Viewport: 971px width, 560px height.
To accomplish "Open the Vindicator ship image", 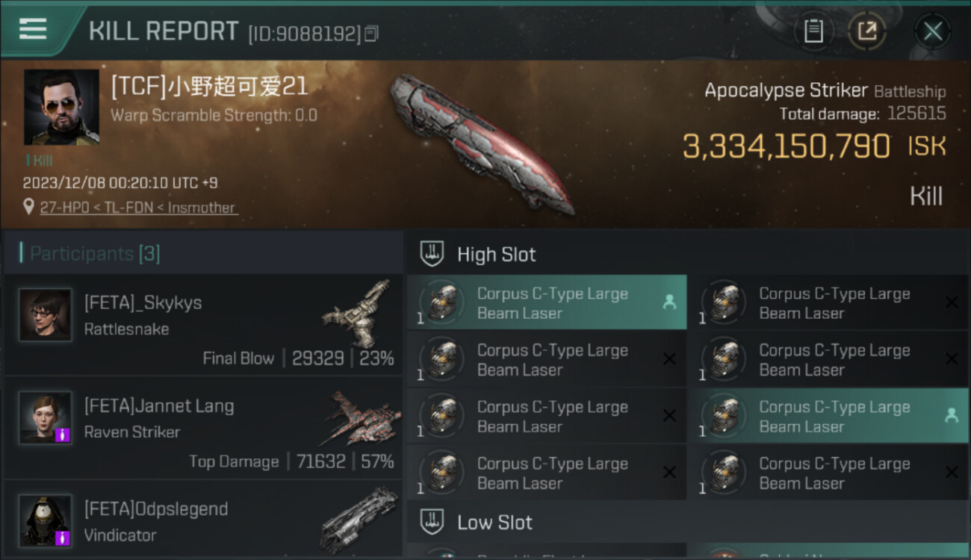I will pos(360,519).
